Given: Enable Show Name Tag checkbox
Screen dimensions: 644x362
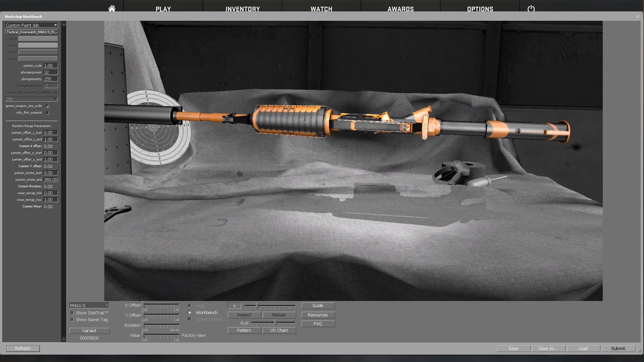Looking at the screenshot, I should pos(72,320).
